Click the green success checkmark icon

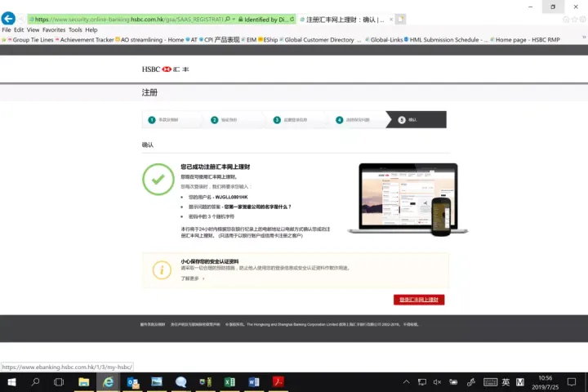point(158,180)
